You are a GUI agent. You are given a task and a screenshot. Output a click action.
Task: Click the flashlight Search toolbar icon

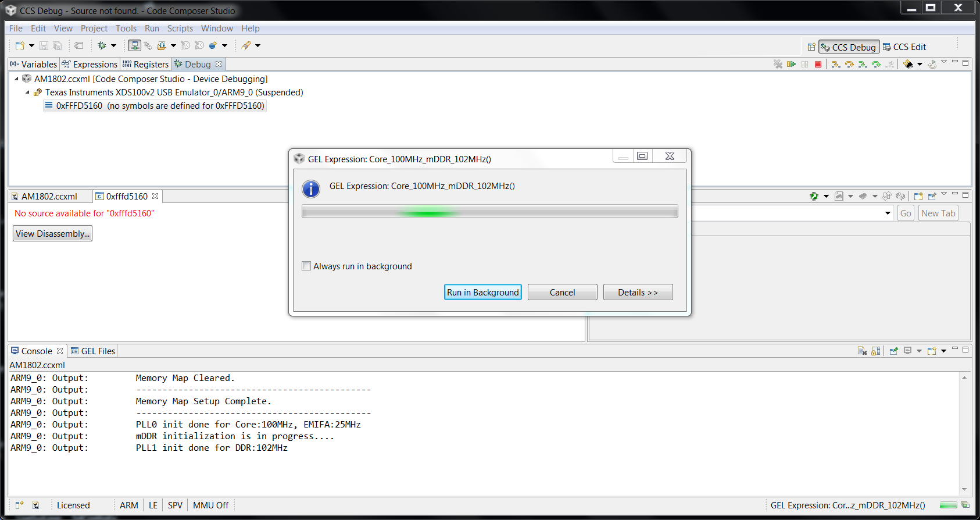[246, 45]
